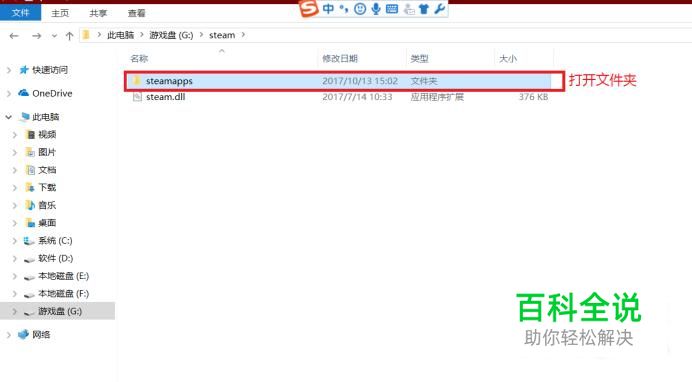Select 游戏盘 (G:) in the address breadcrumb
Viewport: 692px width, 382px height.
point(171,35)
